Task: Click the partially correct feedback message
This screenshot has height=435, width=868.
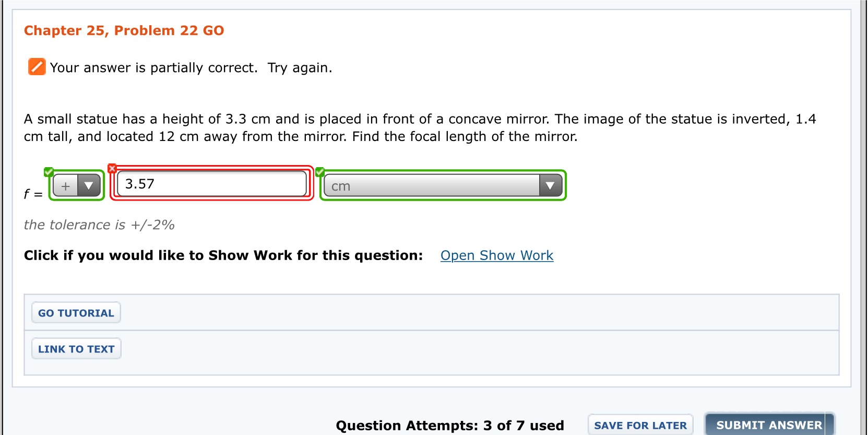Action: [x=191, y=68]
